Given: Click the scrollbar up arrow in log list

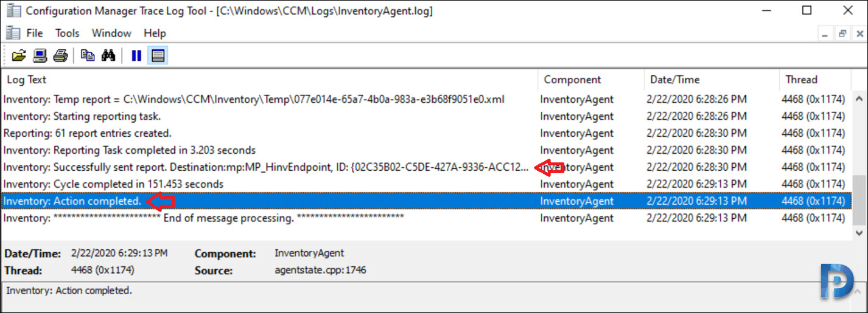Looking at the screenshot, I should click(x=859, y=98).
